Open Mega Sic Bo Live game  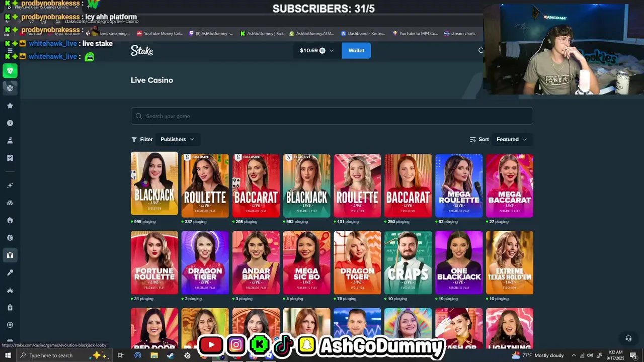click(x=306, y=262)
